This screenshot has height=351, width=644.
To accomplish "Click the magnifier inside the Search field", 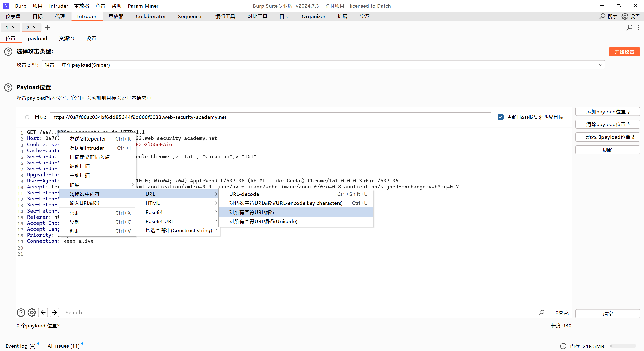I will coord(542,312).
